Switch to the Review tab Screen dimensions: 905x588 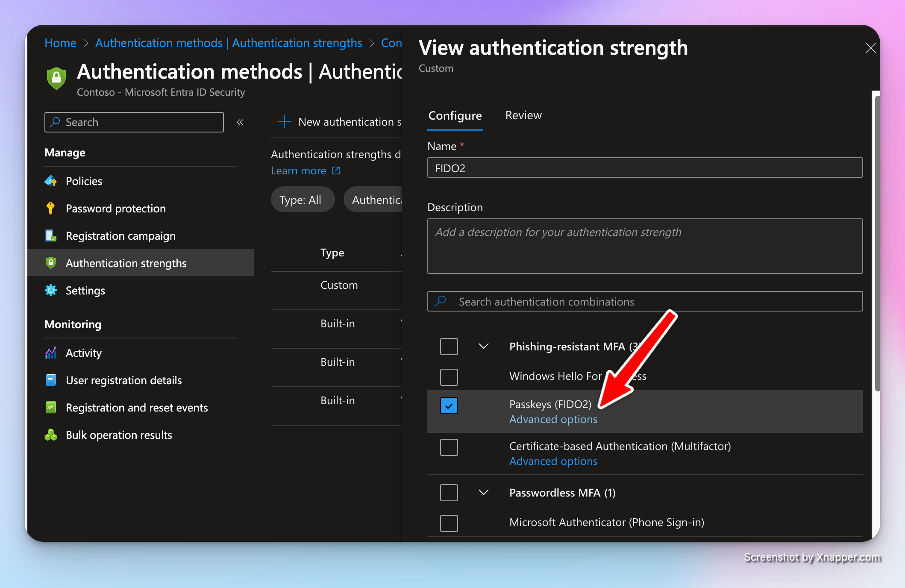pyautogui.click(x=523, y=115)
